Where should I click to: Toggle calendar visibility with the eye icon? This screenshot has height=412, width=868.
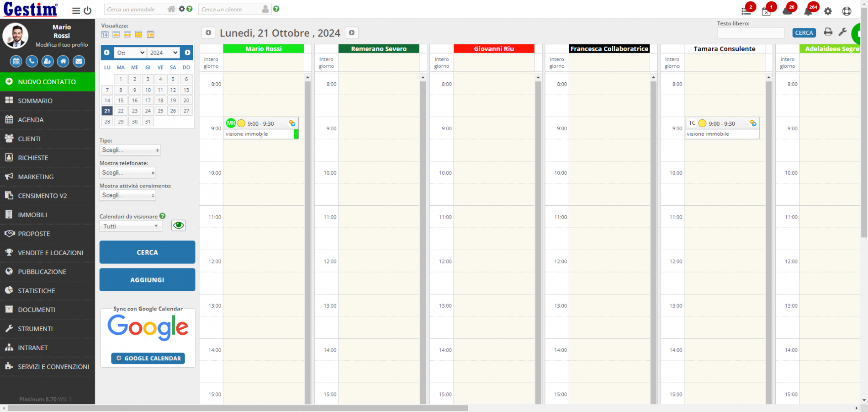[x=178, y=225]
